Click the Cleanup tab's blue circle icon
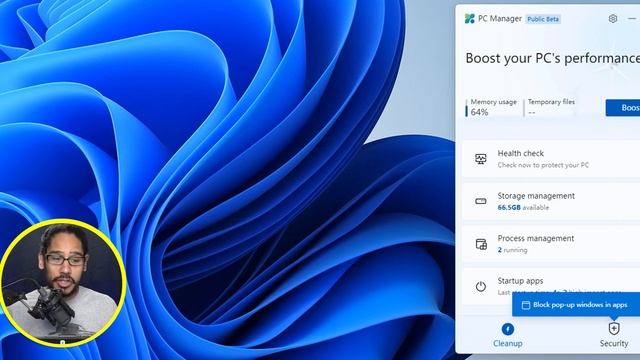This screenshot has width=640, height=360. (508, 329)
